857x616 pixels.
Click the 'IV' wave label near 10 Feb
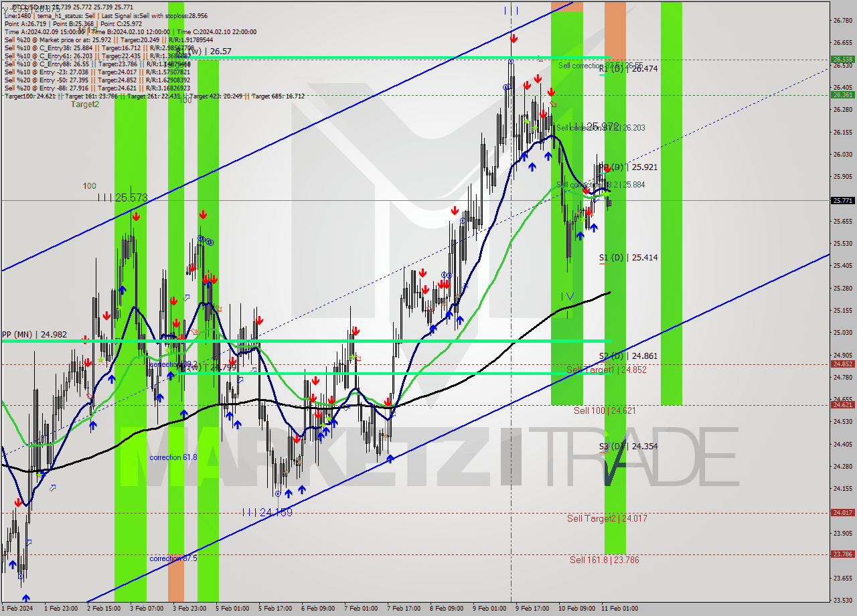567,296
